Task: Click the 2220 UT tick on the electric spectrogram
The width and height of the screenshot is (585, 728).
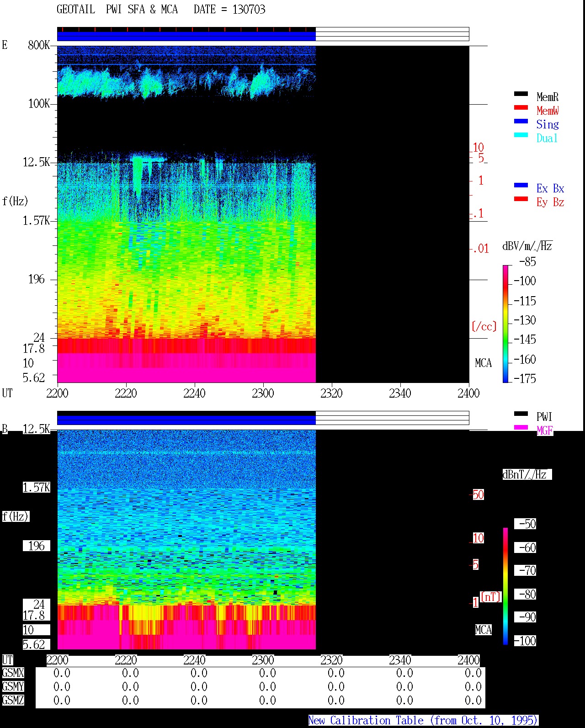Action: [x=126, y=393]
